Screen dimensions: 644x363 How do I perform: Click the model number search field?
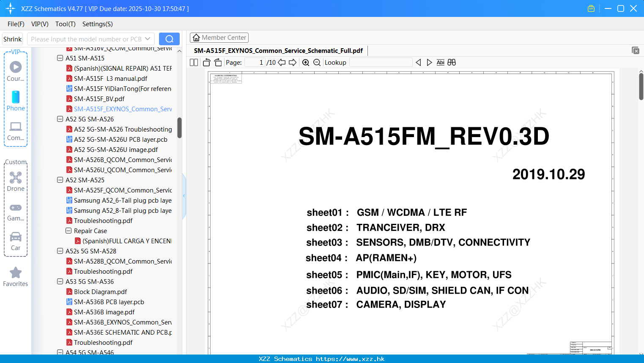[85, 39]
